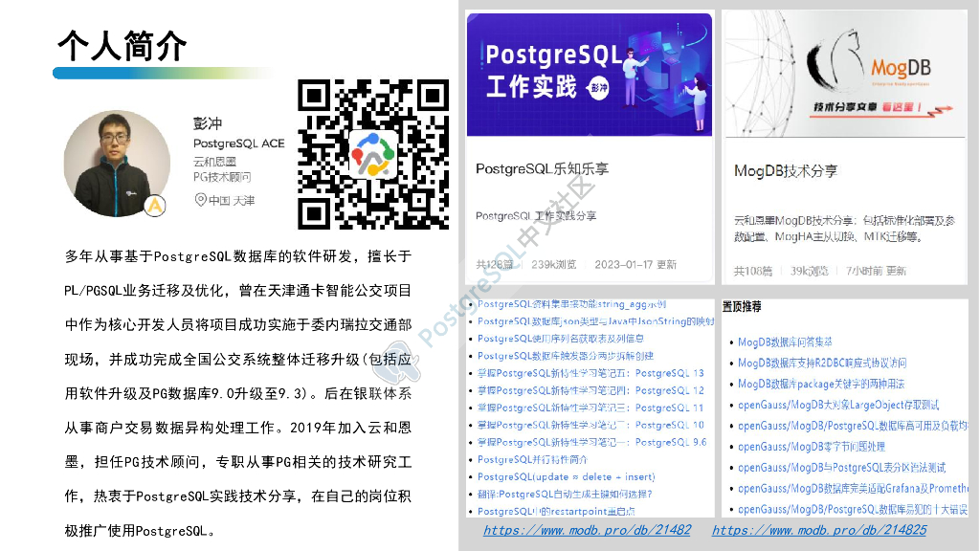The width and height of the screenshot is (980, 551).
Task: Click the 看这里 label on MogDB banner
Action: [899, 110]
